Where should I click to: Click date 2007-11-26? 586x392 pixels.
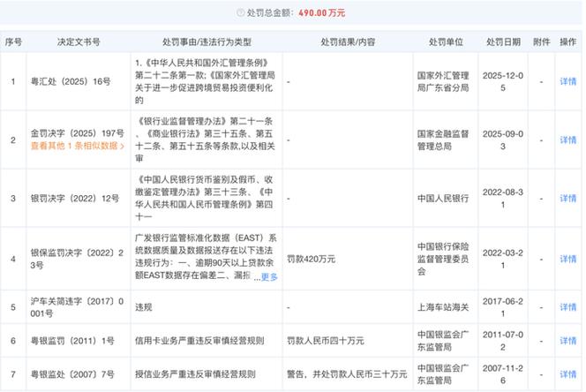point(503,374)
